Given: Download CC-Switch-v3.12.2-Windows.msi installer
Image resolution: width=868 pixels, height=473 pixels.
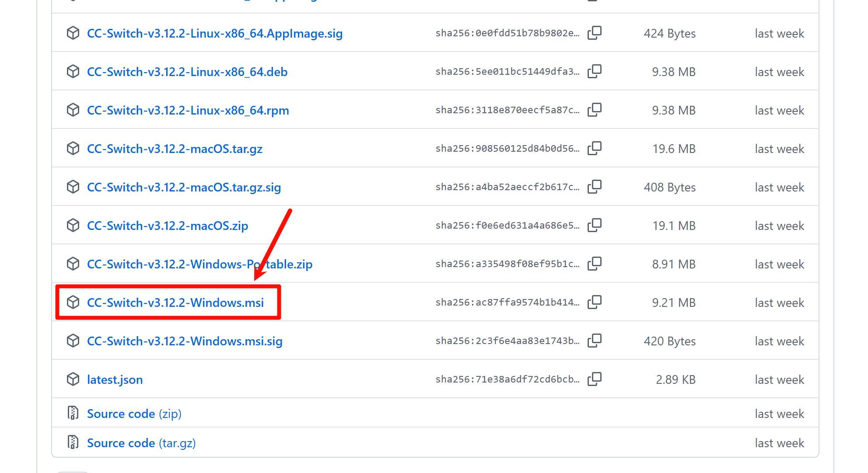Looking at the screenshot, I should [175, 303].
